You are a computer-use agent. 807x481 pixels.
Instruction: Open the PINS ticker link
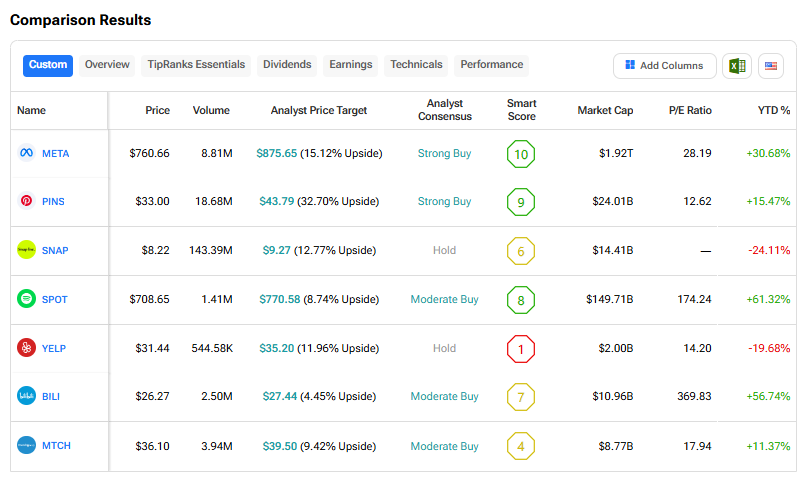(53, 201)
